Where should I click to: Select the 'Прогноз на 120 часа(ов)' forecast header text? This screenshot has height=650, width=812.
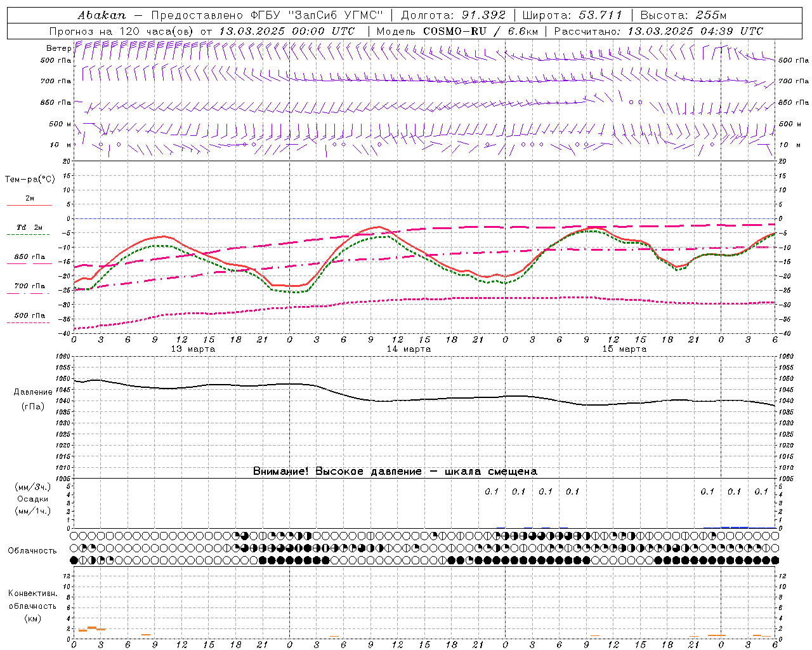(122, 31)
